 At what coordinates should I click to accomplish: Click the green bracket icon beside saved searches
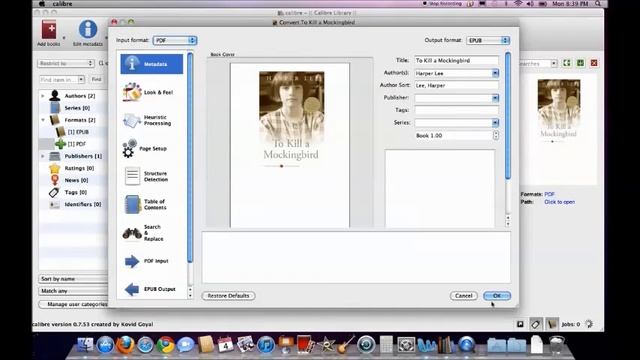point(567,63)
